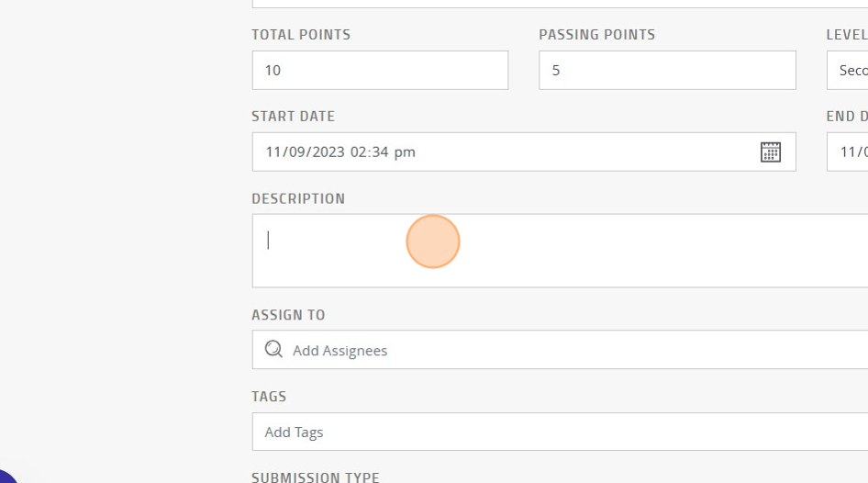
Task: Click the Add Tags input
Action: pos(560,432)
